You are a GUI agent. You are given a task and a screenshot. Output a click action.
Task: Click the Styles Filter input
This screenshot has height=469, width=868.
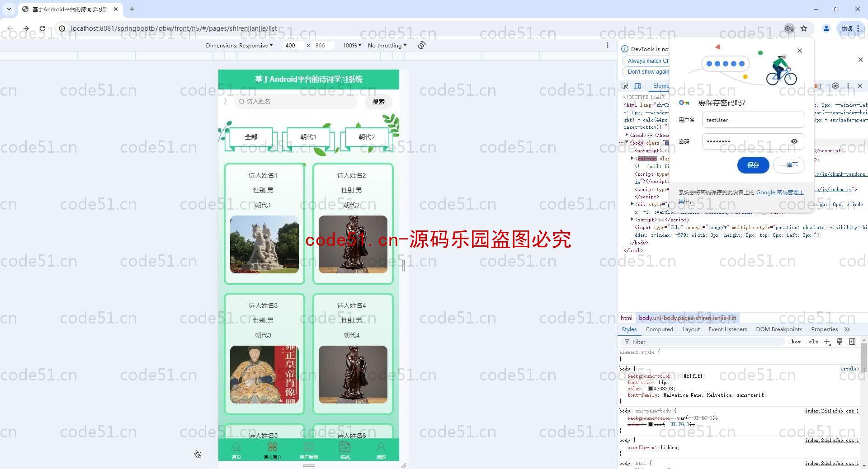703,342
